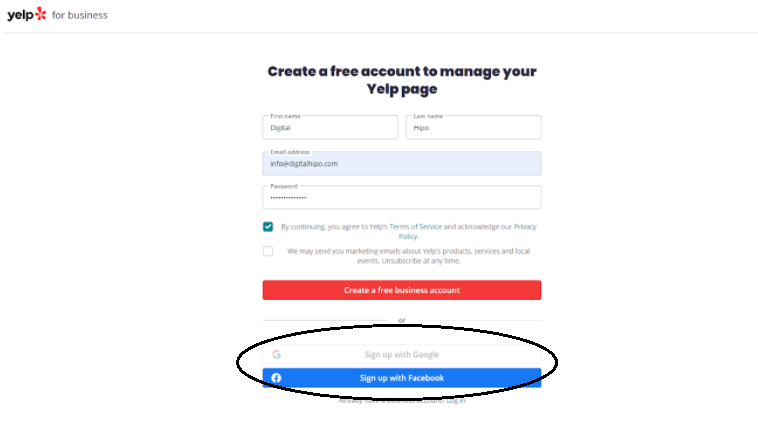Click into the Password field
The height and width of the screenshot is (422, 758).
tap(401, 198)
